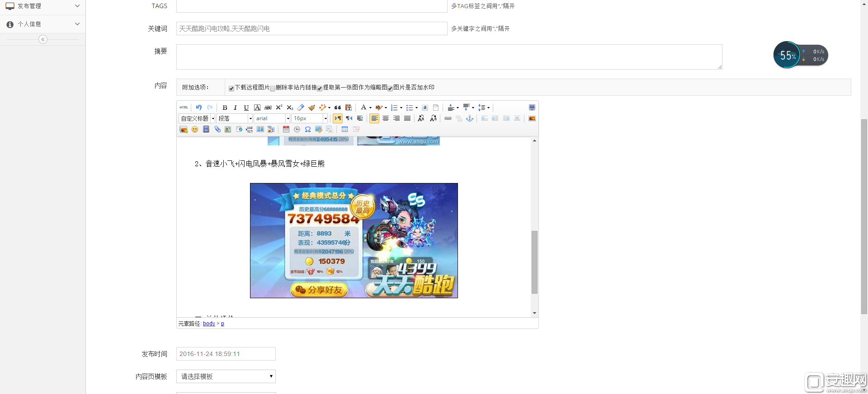Screen dimensions: 868x394
Task: Toggle editor fullscreen mode
Action: [x=532, y=108]
